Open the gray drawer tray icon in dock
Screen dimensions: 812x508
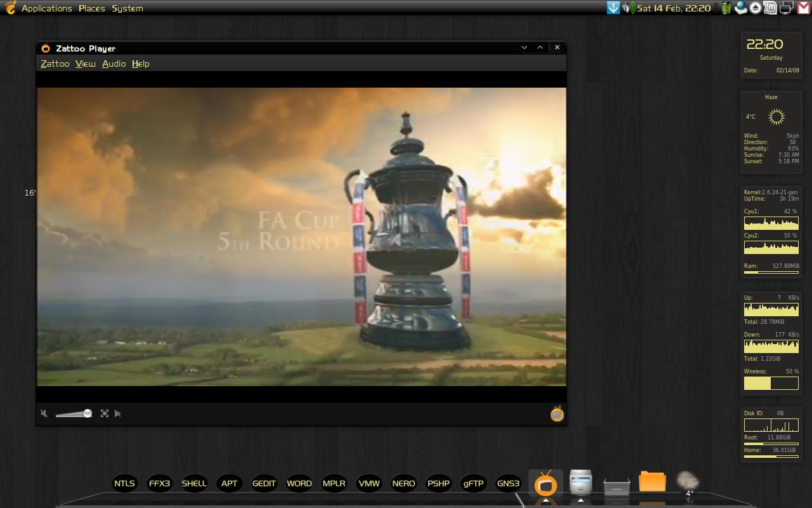tap(617, 486)
